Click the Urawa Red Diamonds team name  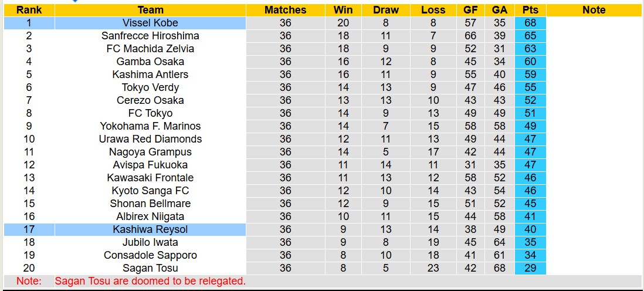150,139
